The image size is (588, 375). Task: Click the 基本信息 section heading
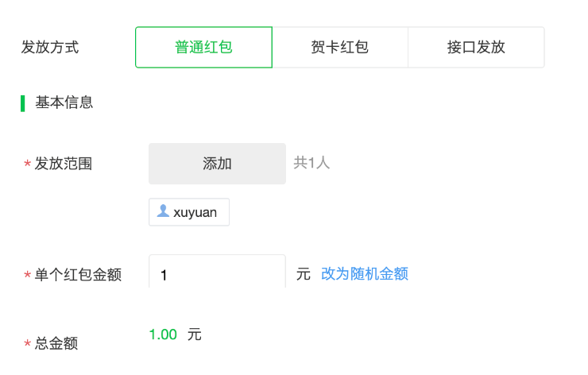pos(64,102)
